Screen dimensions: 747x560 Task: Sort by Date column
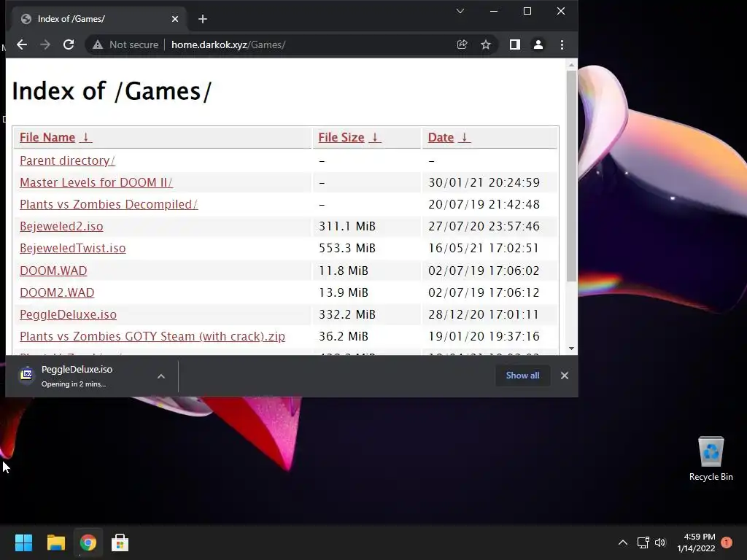441,138
